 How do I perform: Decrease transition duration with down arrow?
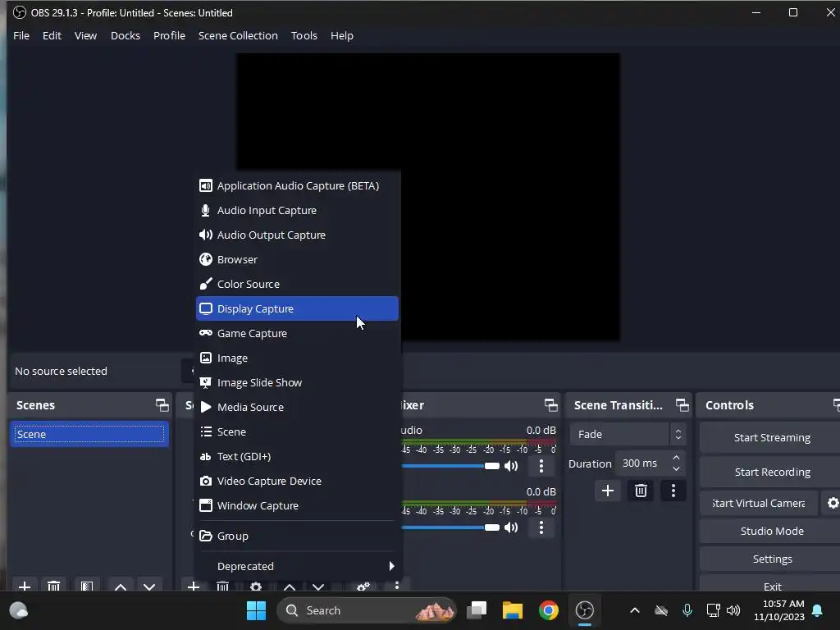[676, 469]
